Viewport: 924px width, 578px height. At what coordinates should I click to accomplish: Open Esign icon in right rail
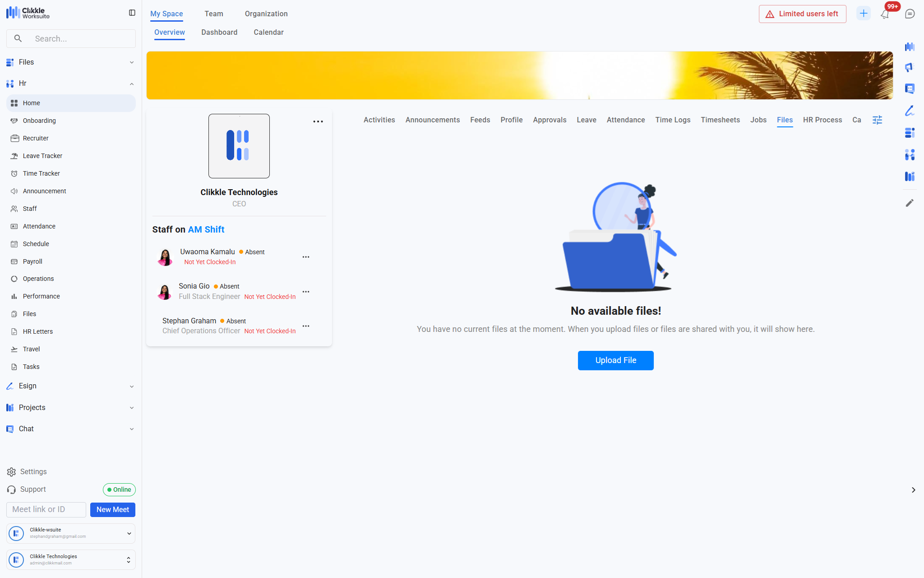pos(910,111)
